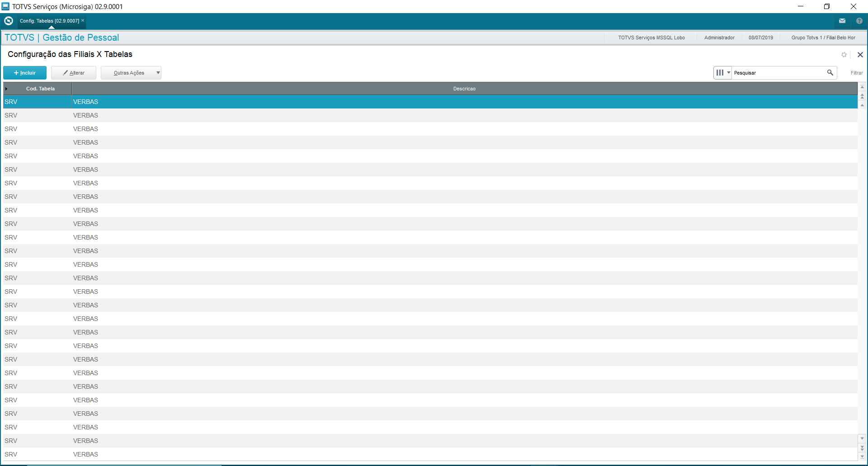
Task: Click the Grupo Totvs 1 / Filial label
Action: 823,38
